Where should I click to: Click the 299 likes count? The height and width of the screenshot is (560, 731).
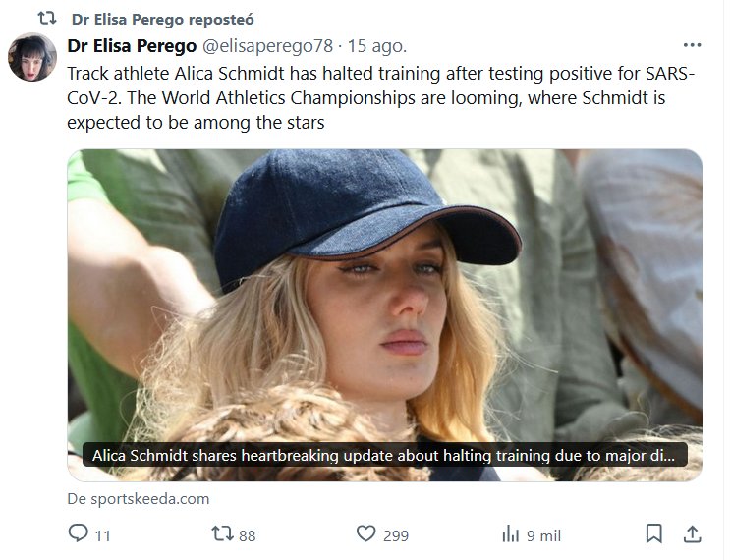click(395, 535)
